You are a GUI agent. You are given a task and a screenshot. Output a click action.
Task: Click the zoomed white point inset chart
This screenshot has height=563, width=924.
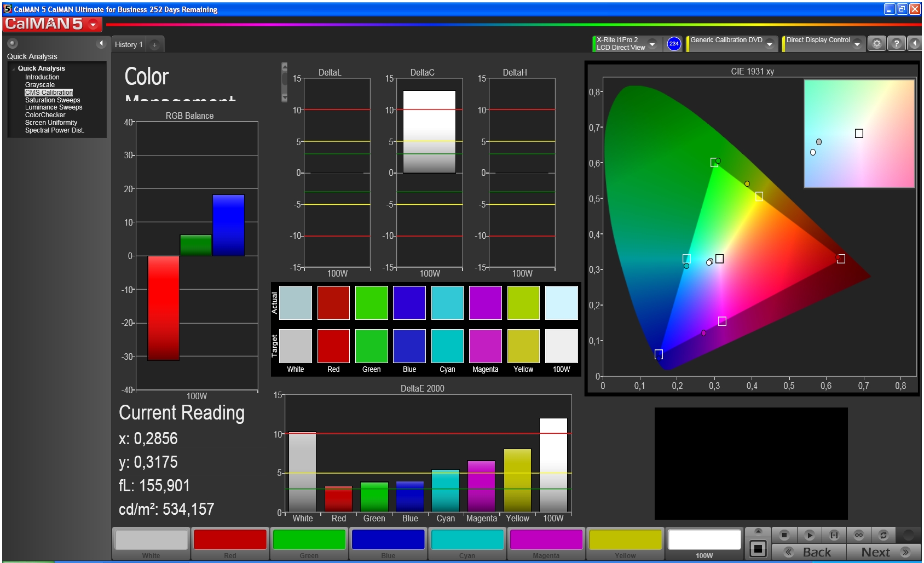(859, 134)
